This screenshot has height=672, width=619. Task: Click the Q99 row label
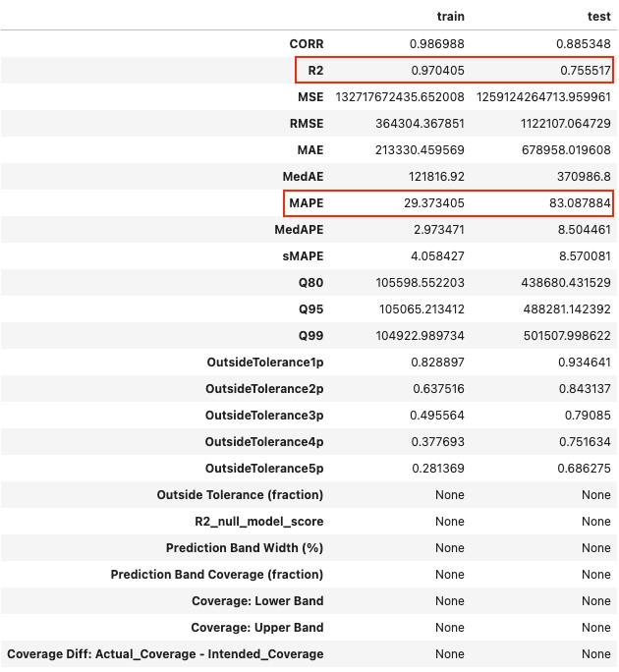[x=310, y=336]
